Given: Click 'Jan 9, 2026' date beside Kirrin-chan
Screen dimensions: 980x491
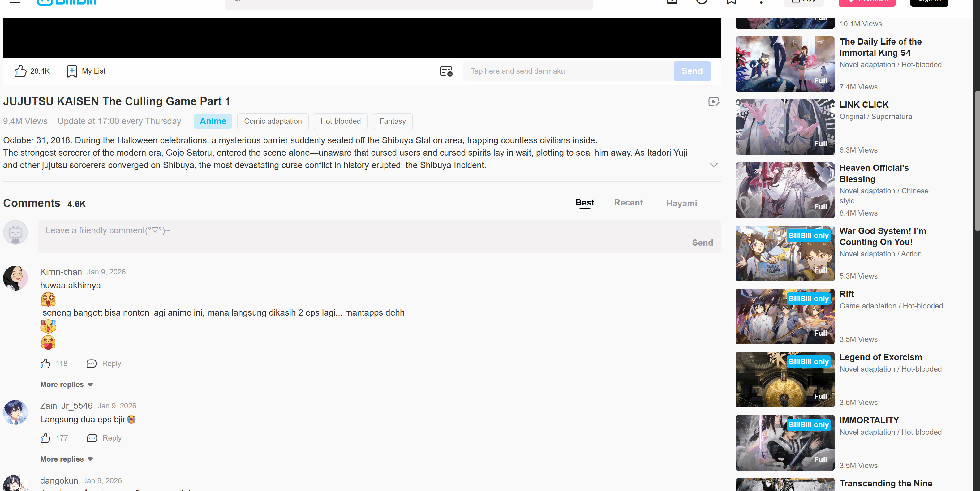Looking at the screenshot, I should point(106,272).
